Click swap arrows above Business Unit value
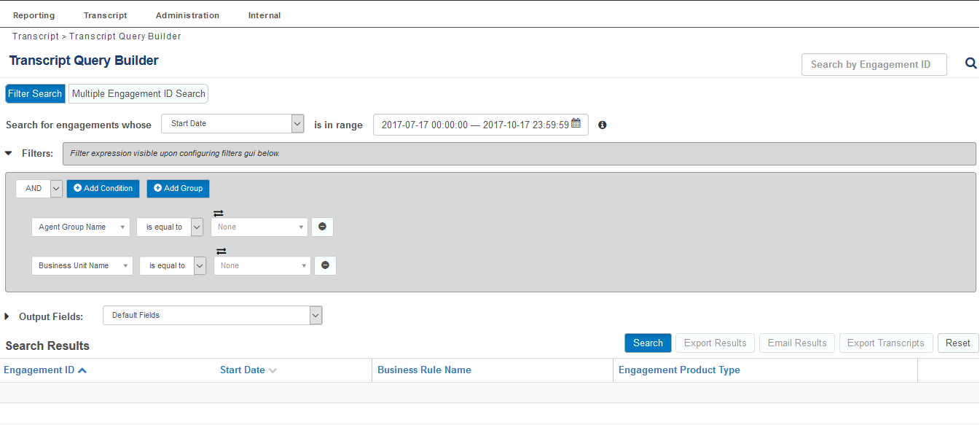The height and width of the screenshot is (425, 980). (221, 252)
